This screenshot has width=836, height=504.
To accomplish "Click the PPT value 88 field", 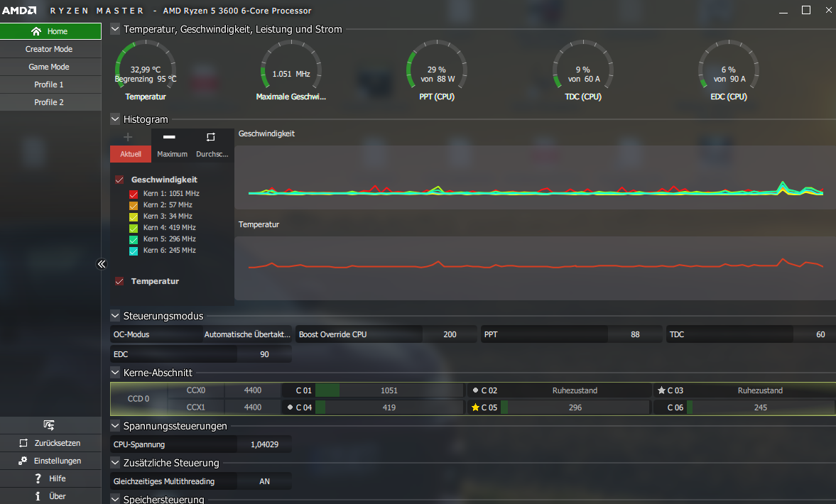I will click(635, 334).
